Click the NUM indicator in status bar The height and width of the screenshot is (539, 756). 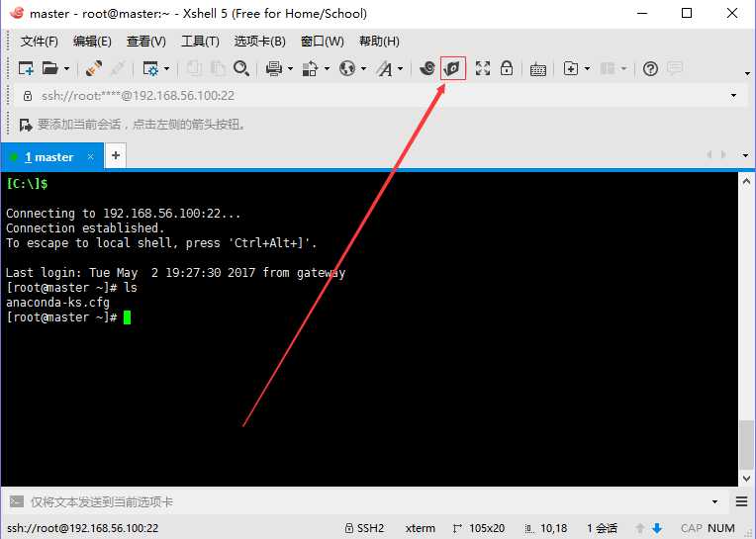(720, 528)
